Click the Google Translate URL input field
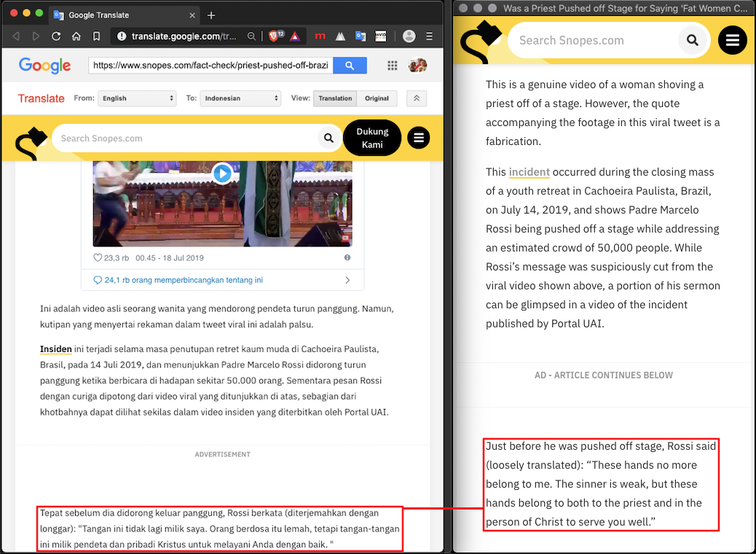This screenshot has height=554, width=756. coord(210,66)
